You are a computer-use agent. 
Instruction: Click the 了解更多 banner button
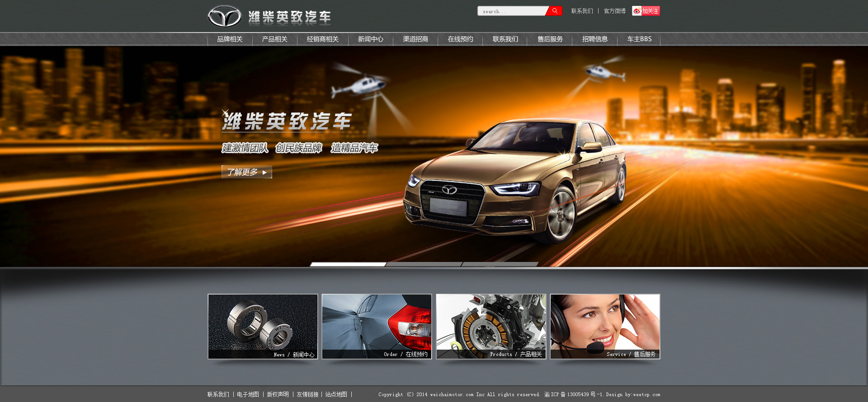click(247, 172)
